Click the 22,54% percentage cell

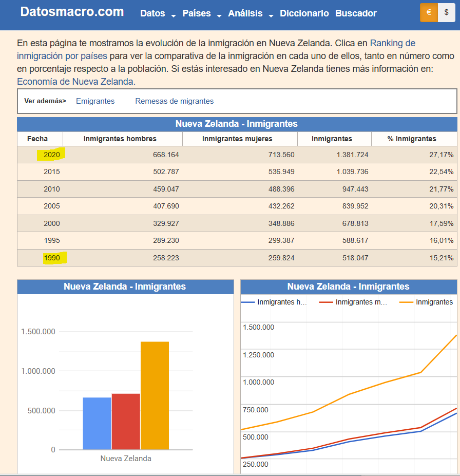point(441,172)
